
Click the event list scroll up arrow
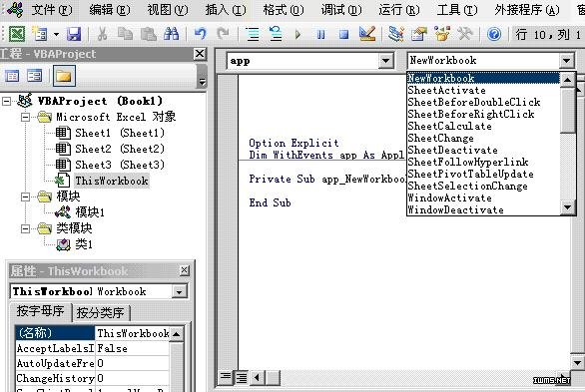[x=568, y=80]
